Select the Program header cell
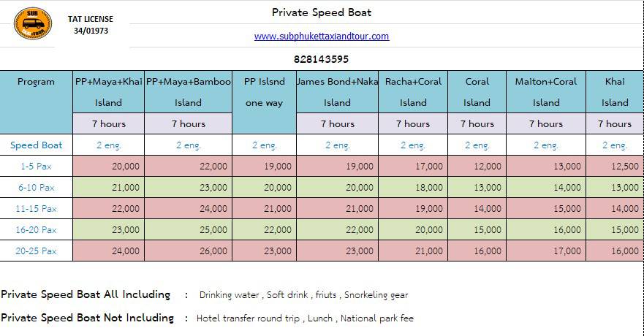Screen dimensions: 644x336 (36, 102)
